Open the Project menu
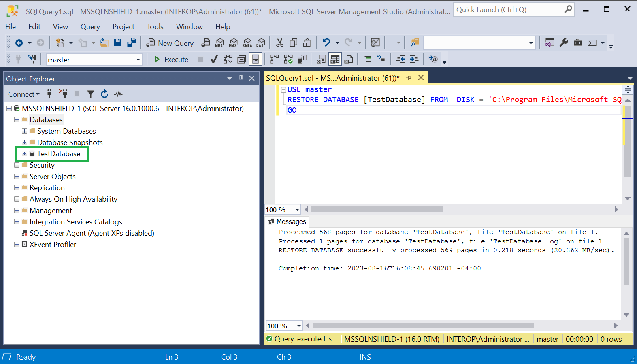This screenshot has height=364, width=637. click(124, 27)
